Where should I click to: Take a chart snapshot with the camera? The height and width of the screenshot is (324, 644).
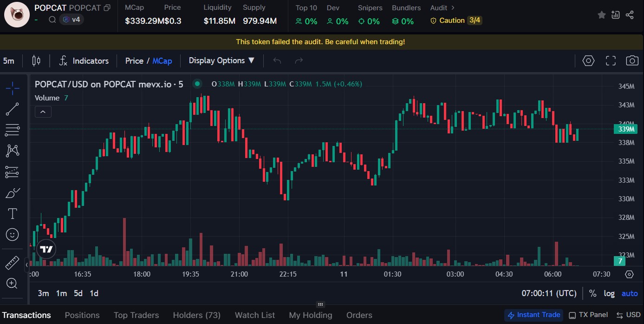click(632, 61)
